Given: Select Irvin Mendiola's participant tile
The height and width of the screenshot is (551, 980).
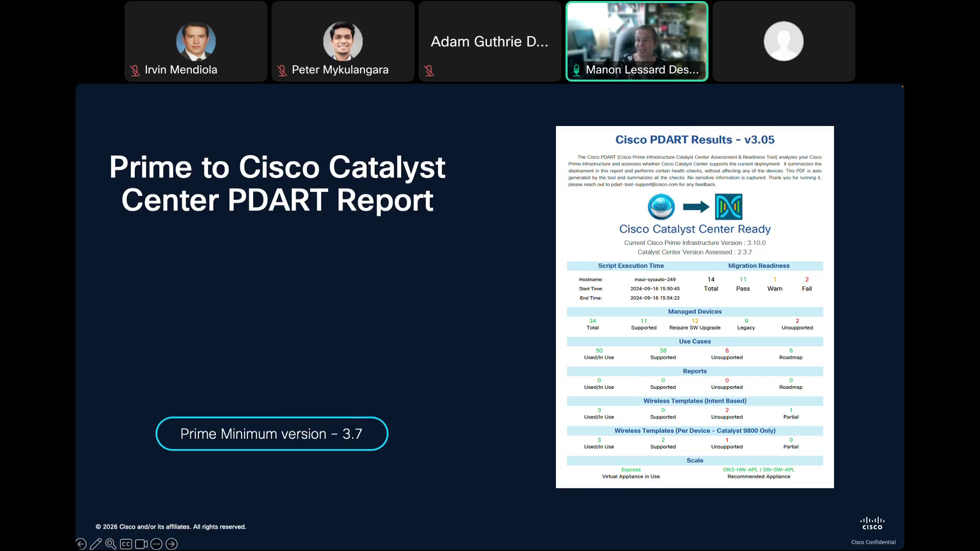Looking at the screenshot, I should [196, 41].
